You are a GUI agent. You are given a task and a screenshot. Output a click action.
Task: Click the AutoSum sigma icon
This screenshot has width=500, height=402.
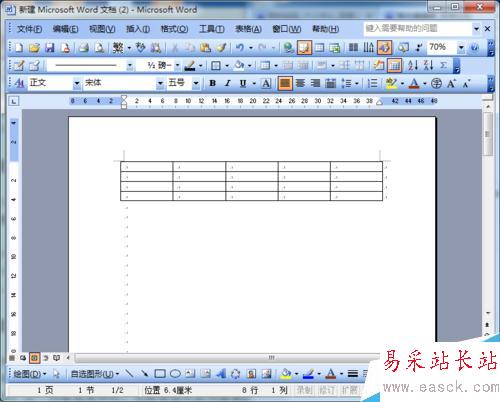click(x=444, y=66)
